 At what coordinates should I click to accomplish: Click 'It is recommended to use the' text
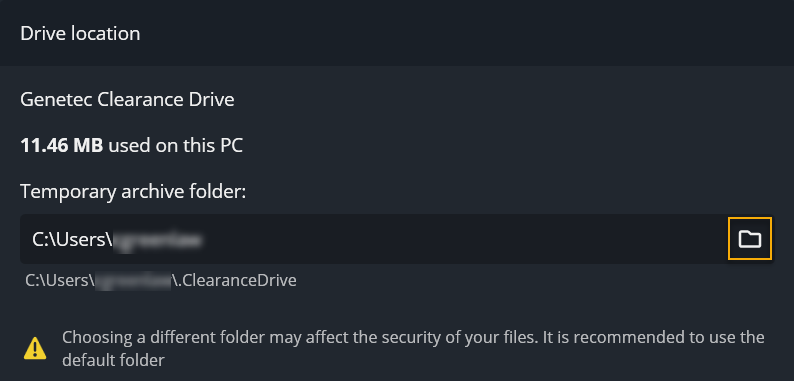coord(653,337)
